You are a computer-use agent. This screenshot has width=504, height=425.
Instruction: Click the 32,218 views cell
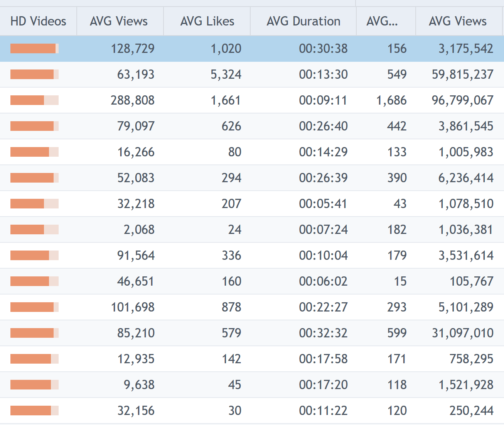coord(136,204)
